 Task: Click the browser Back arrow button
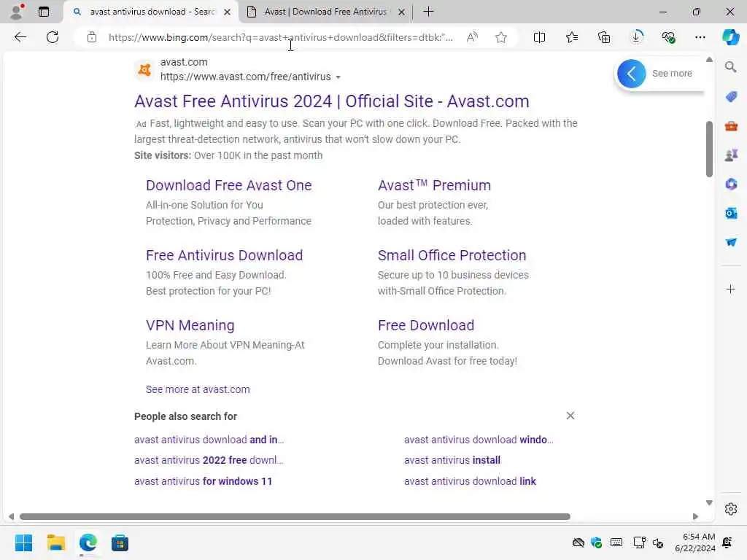click(x=20, y=37)
